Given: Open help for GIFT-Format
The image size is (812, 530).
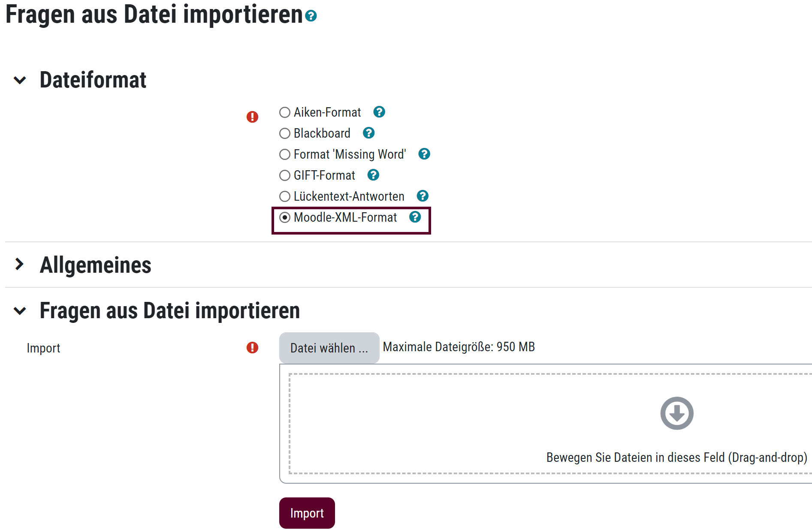Looking at the screenshot, I should click(x=374, y=175).
